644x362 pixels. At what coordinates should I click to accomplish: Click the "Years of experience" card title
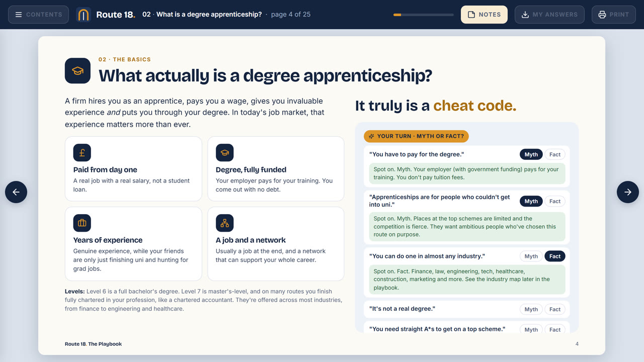[108, 240]
